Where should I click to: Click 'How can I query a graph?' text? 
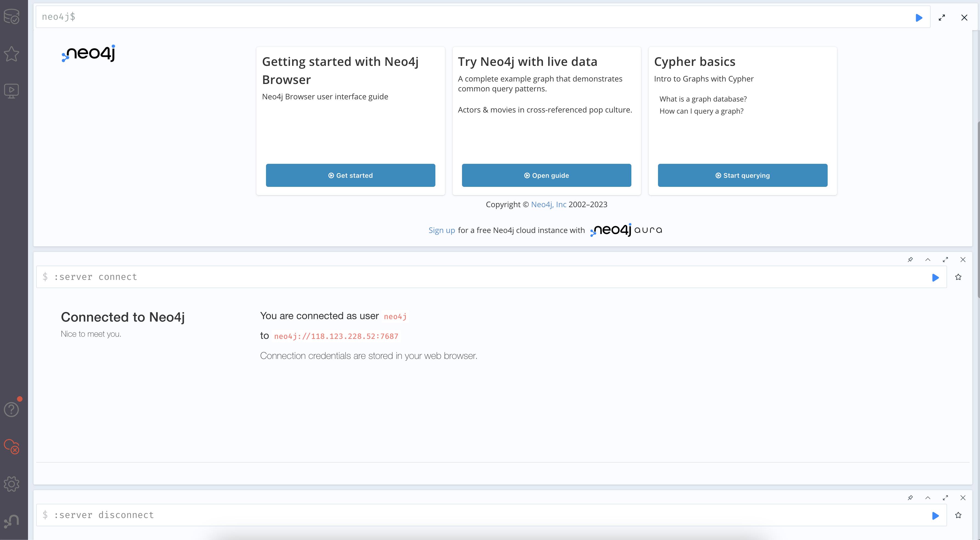click(x=702, y=111)
